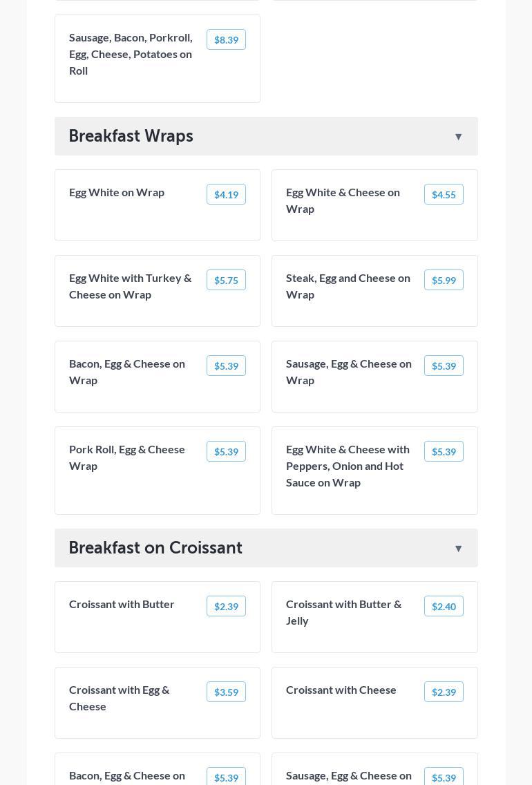Viewport: 532px width, 785px height.
Task: Open Bacon, Egg & Cheese on Wrap item
Action: 127,372
